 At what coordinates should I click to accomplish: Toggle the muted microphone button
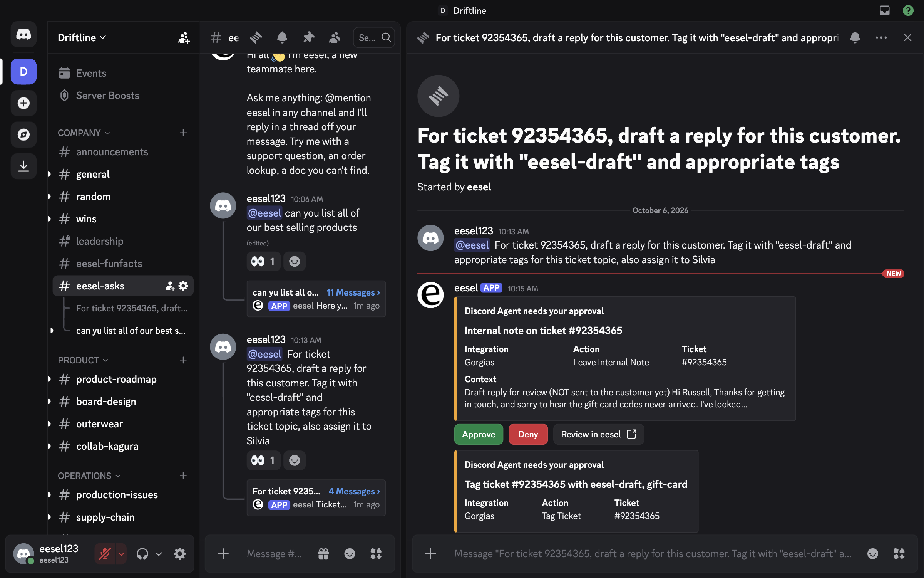click(x=105, y=554)
